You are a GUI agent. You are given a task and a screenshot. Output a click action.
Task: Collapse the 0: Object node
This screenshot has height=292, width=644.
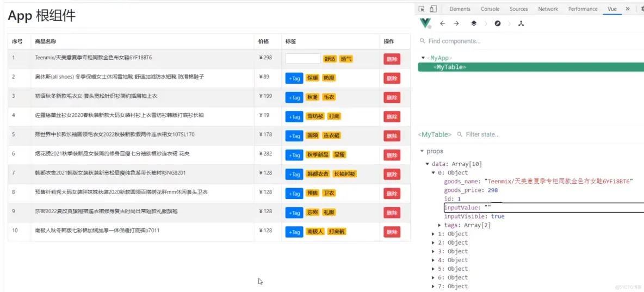click(434, 172)
